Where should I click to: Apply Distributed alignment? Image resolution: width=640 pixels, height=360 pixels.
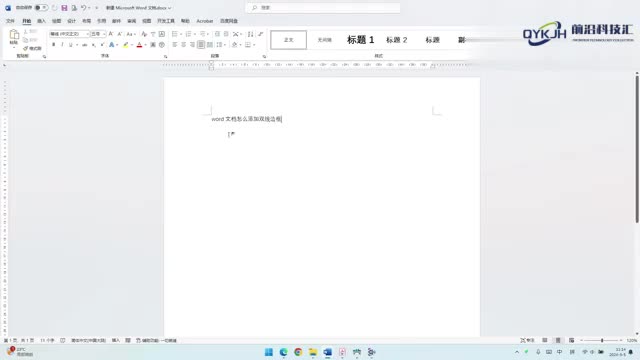click(210, 44)
